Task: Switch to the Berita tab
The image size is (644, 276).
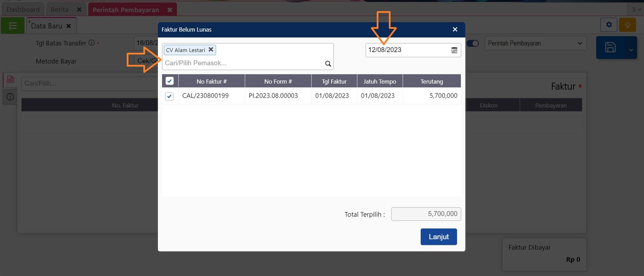Action: (x=60, y=9)
